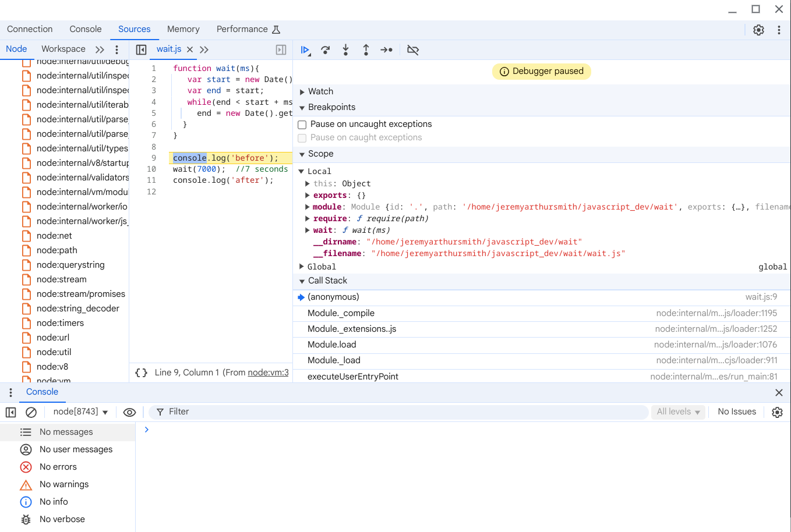Clear the console
The width and height of the screenshot is (791, 532).
click(31, 412)
